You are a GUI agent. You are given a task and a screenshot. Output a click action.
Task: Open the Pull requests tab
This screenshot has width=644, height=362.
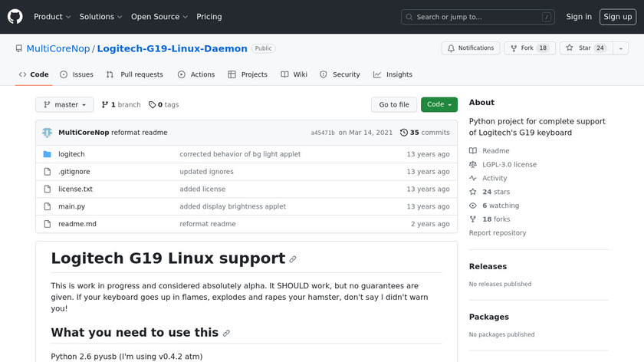135,74
